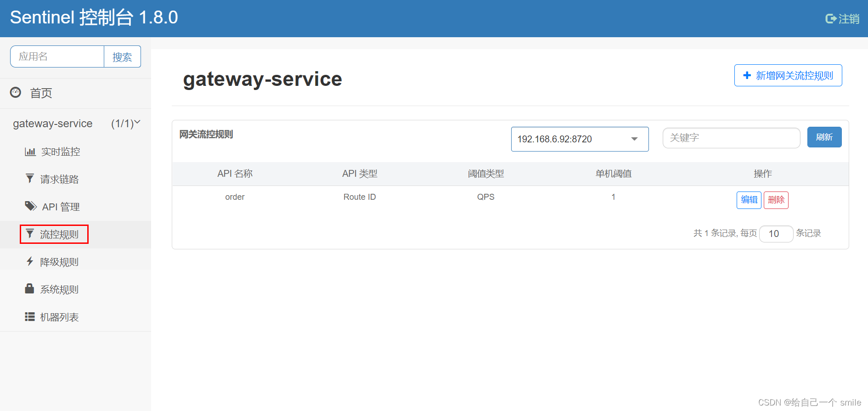Viewport: 868px width, 411px height.
Task: Click the dashboard icon beside 首页
Action: (x=16, y=92)
